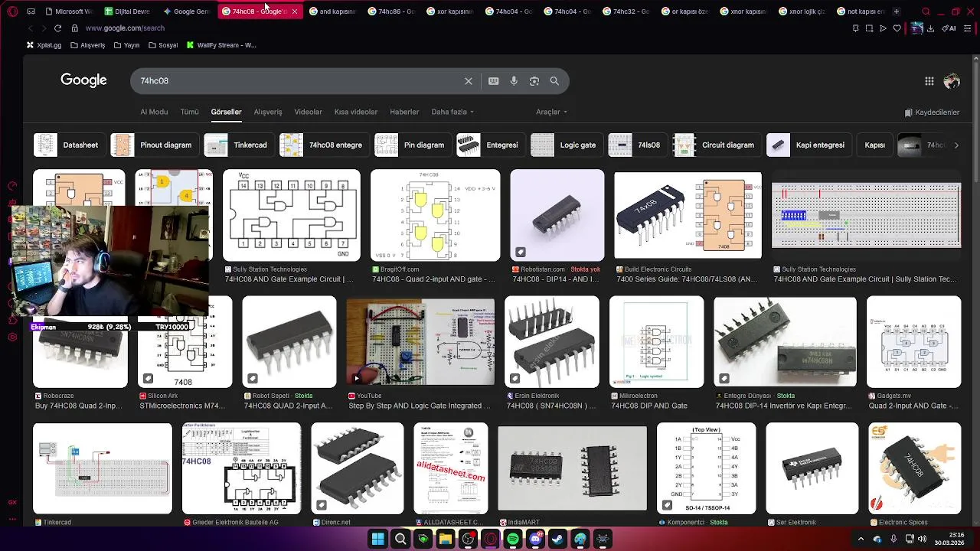Open the Xplat.gg bookmark
The width and height of the screenshot is (980, 551).
44,45
